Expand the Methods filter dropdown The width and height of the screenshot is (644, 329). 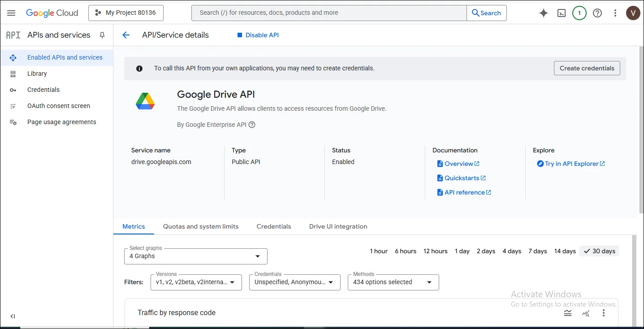click(x=393, y=282)
